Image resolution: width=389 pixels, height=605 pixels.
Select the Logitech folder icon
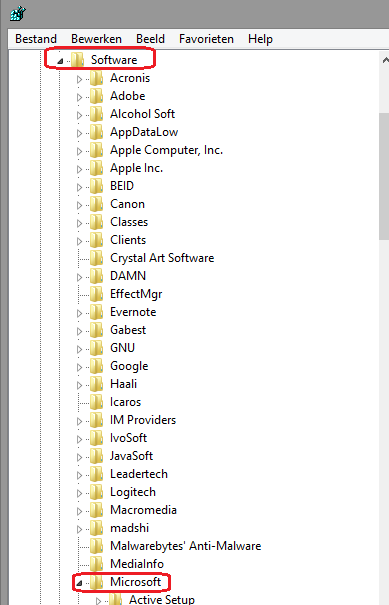click(96, 492)
